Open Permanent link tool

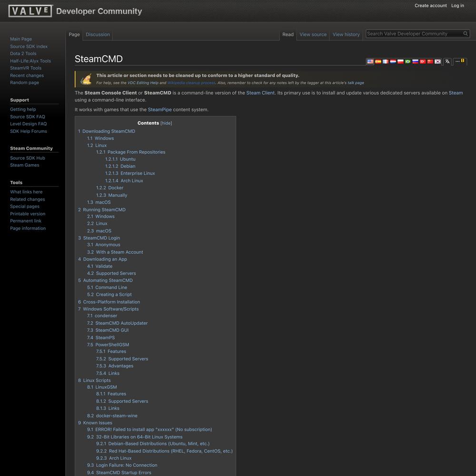(26, 221)
